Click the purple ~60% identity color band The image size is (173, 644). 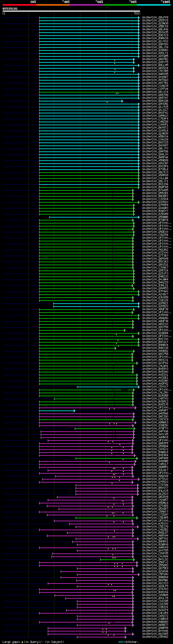[86, 5]
